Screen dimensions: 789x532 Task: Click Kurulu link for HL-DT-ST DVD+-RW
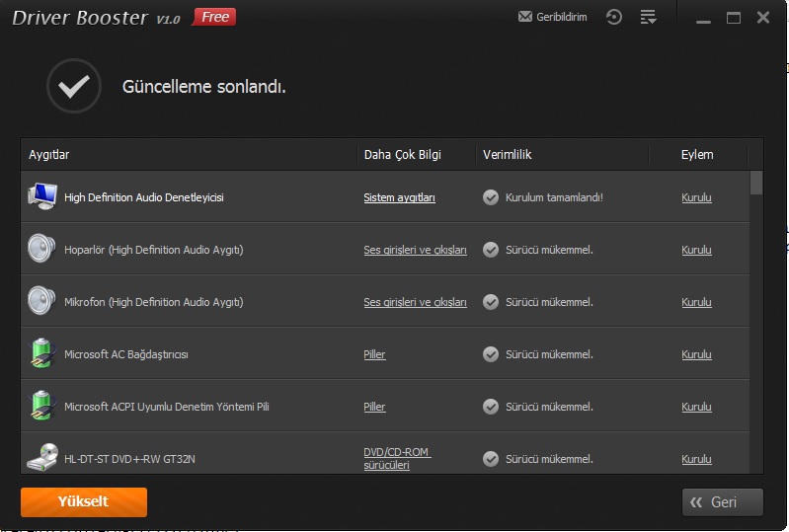pos(696,459)
